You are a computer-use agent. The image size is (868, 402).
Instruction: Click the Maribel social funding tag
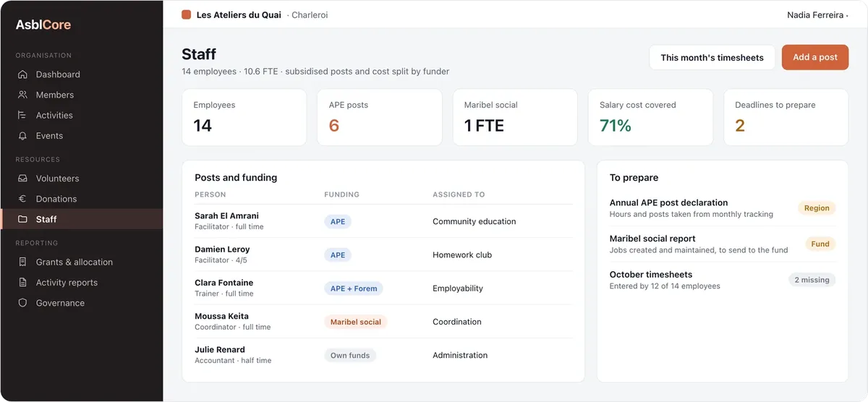pos(356,322)
